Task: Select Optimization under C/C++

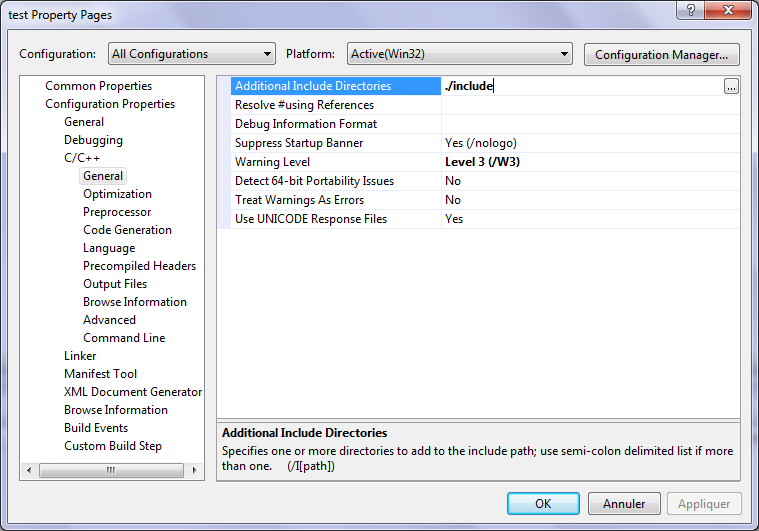Action: 117,194
